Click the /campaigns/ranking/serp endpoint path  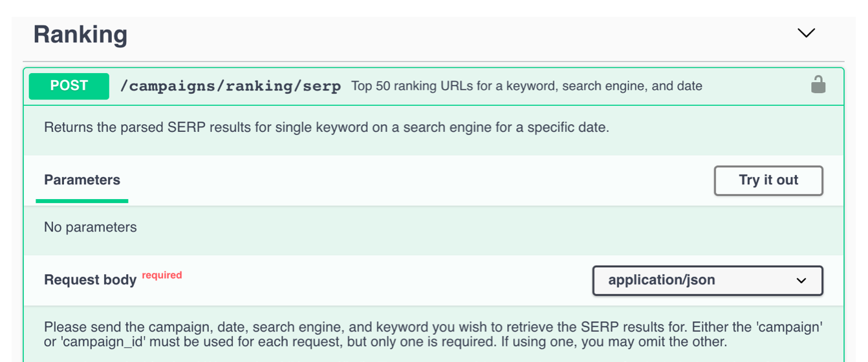click(x=230, y=86)
